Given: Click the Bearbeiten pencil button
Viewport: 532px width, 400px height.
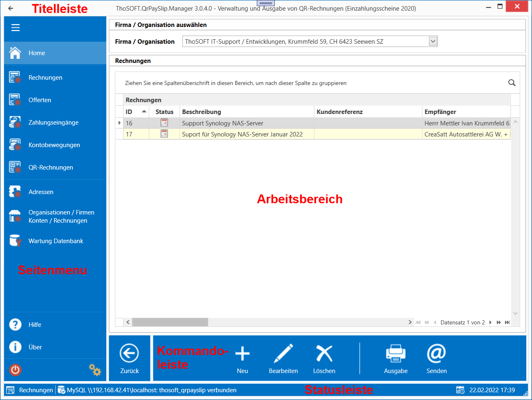Looking at the screenshot, I should 283,358.
